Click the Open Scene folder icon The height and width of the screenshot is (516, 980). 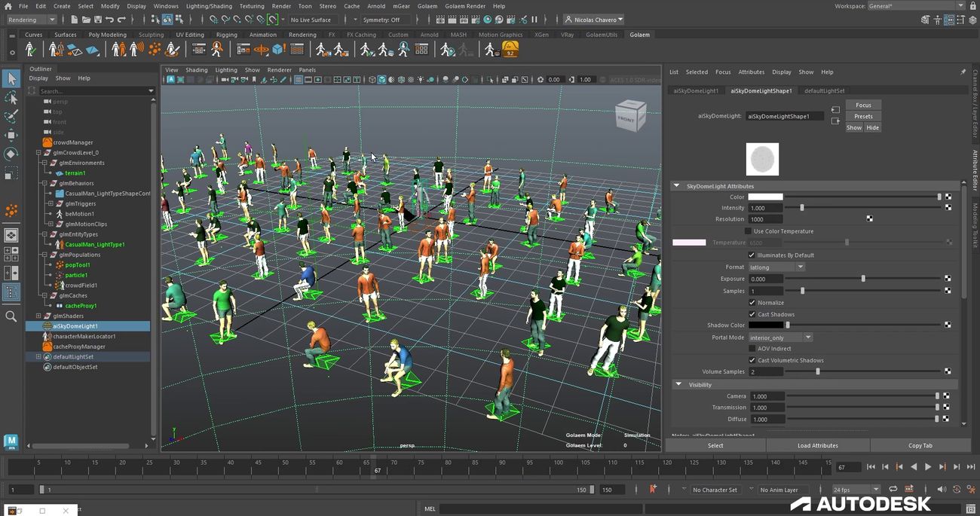pyautogui.click(x=87, y=20)
